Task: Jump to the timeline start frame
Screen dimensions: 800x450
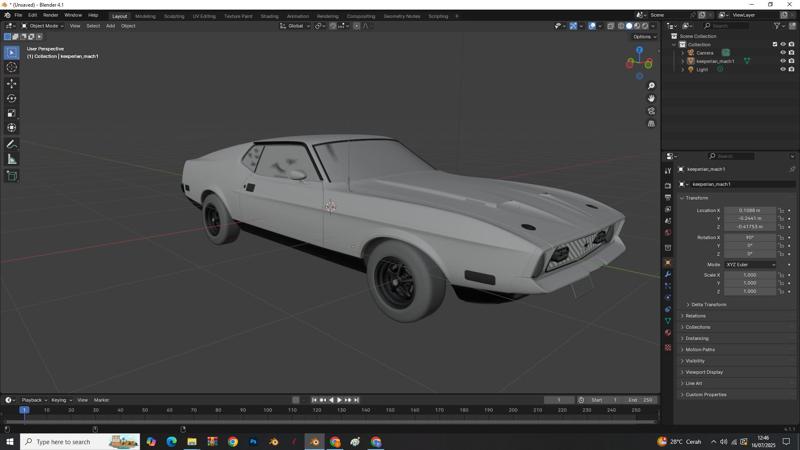Action: click(x=314, y=400)
